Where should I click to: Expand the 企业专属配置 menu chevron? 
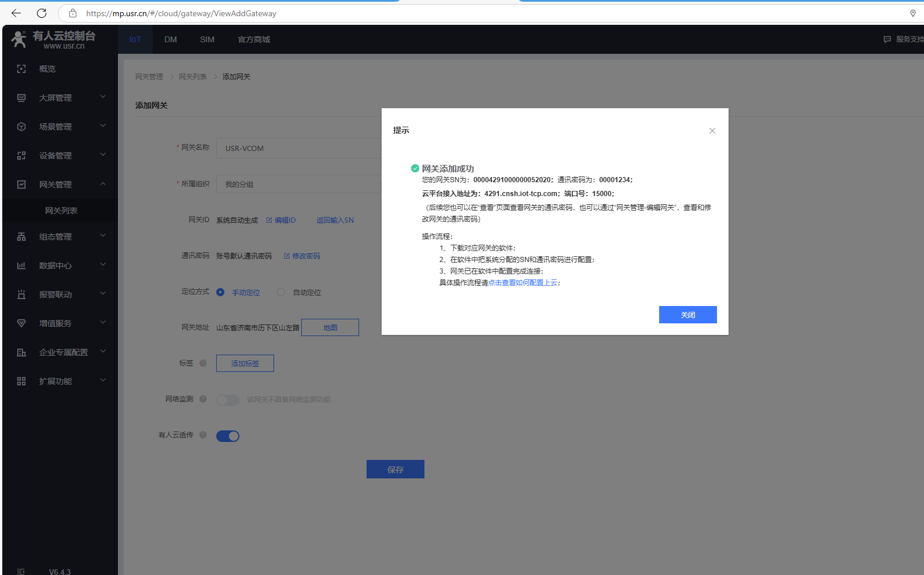coord(103,352)
